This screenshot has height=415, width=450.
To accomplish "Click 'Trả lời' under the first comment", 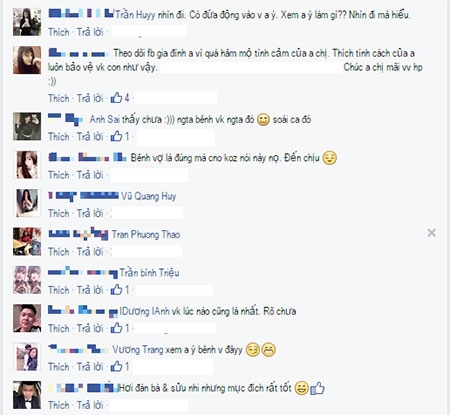I will (x=90, y=32).
